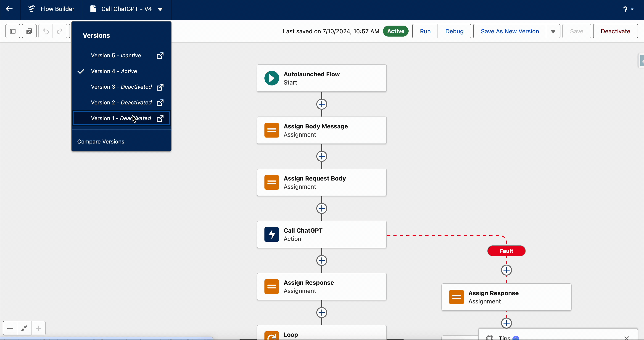Click the Run button
The image size is (644, 340).
(425, 31)
